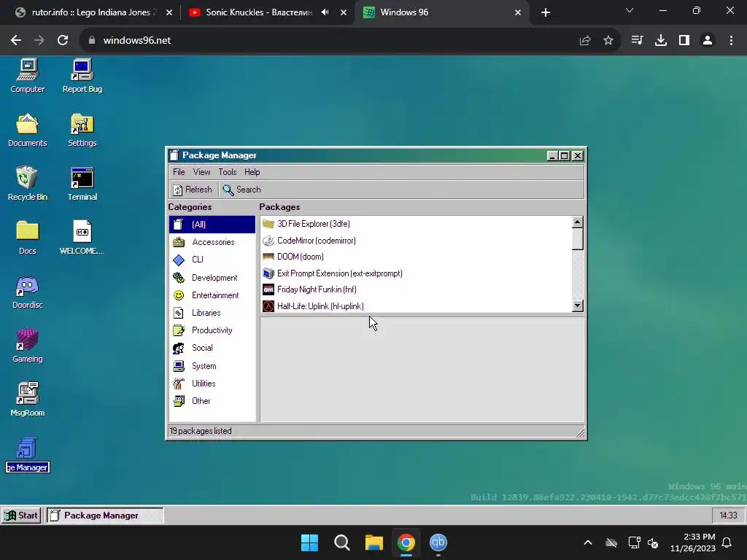Reload the windows96.net page

pyautogui.click(x=63, y=41)
